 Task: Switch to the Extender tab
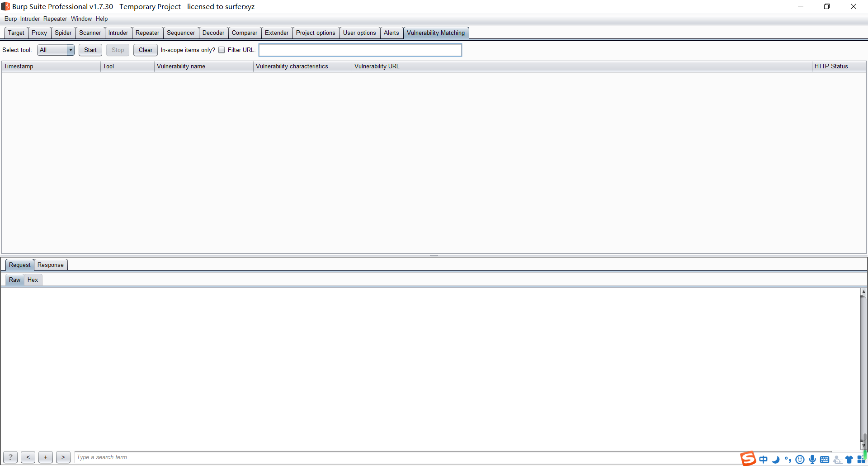pyautogui.click(x=277, y=33)
